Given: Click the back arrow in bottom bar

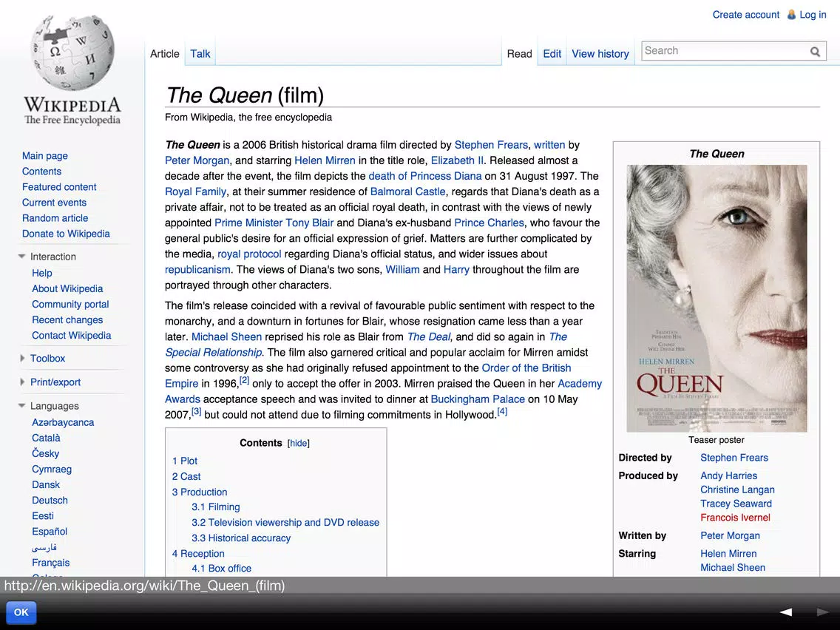Looking at the screenshot, I should 786,612.
